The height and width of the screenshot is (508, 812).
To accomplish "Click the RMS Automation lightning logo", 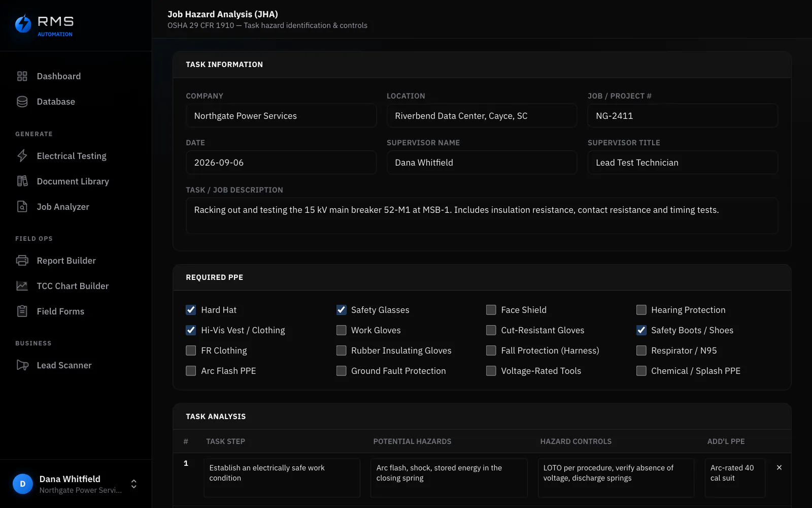I will 23,23.
